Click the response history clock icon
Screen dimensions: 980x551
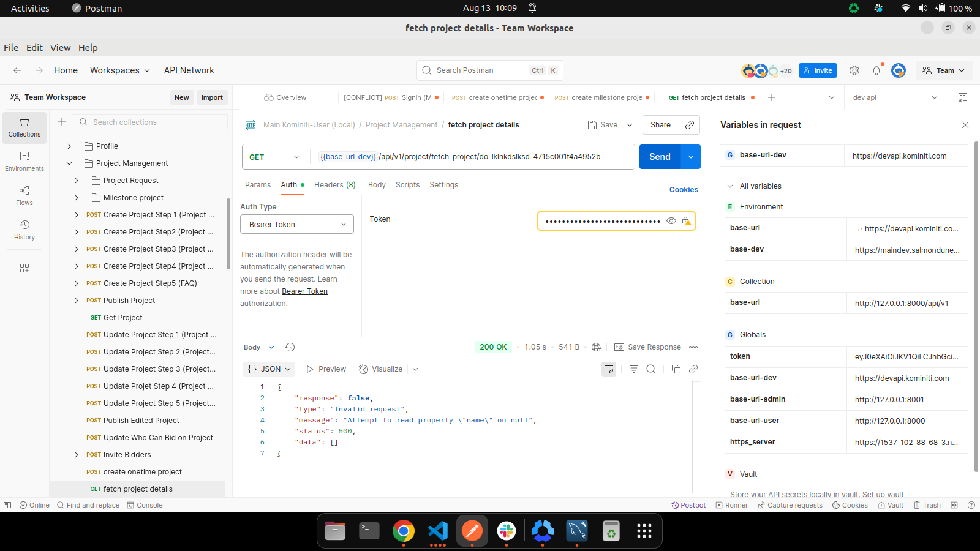click(290, 347)
